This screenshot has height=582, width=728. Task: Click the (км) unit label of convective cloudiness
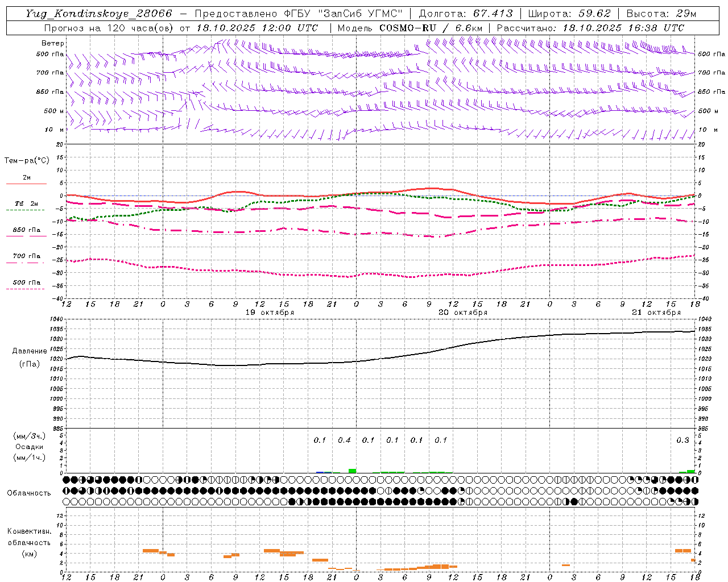click(x=30, y=554)
